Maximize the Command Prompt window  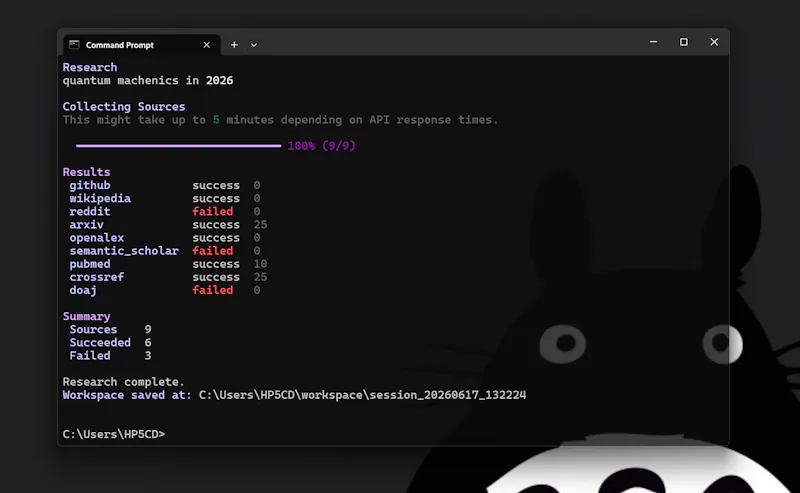click(684, 42)
